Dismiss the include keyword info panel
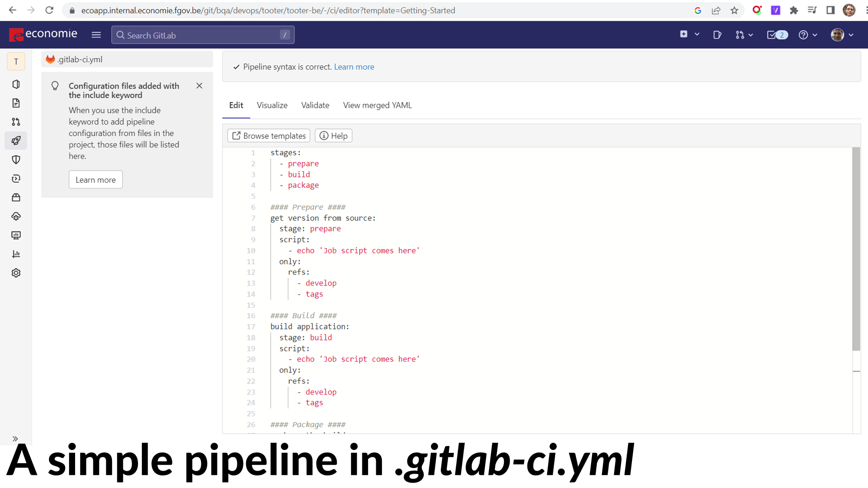 (x=199, y=86)
